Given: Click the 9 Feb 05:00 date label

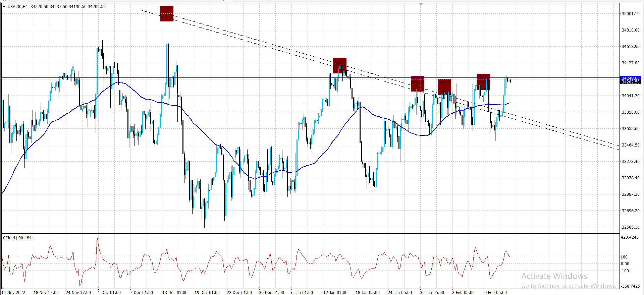Looking at the screenshot, I should pyautogui.click(x=495, y=292).
